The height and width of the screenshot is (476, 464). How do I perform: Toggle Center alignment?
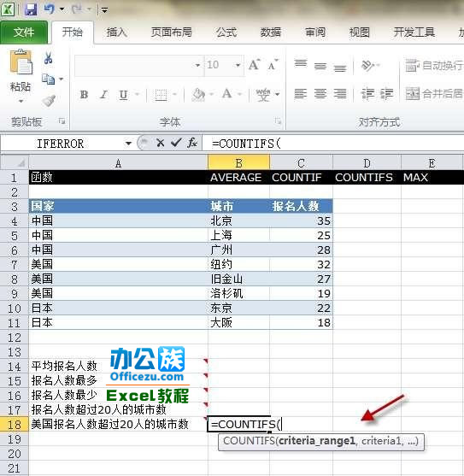pyautogui.click(x=320, y=94)
